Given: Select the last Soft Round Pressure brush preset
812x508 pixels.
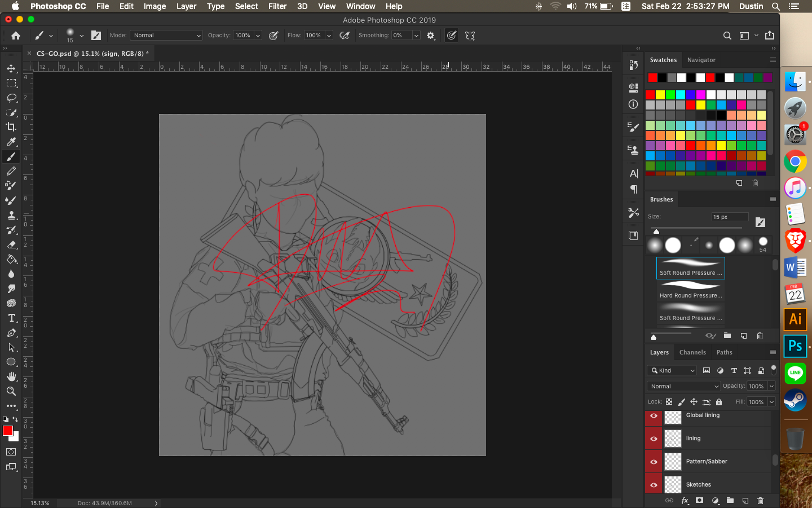Looking at the screenshot, I should tap(691, 313).
